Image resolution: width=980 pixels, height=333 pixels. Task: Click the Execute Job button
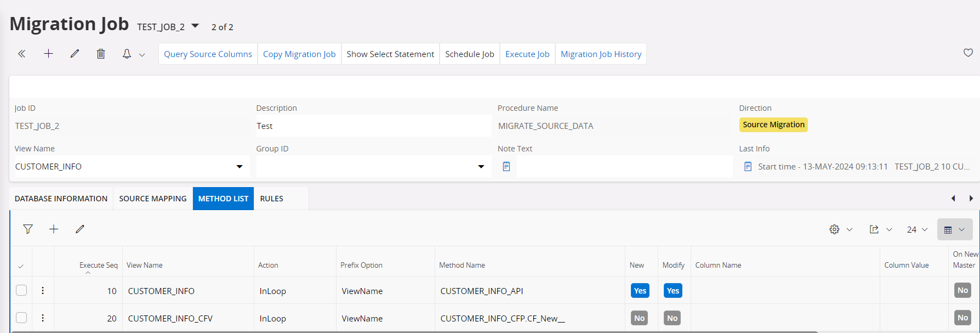pyautogui.click(x=527, y=54)
